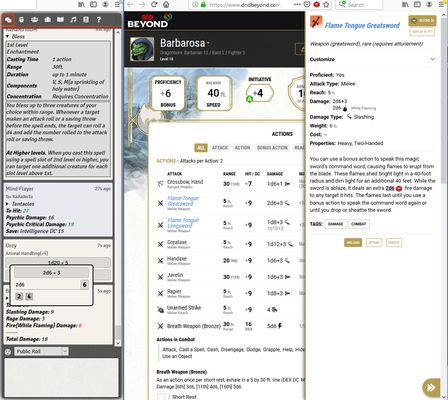Expand the Customize section chevron
Screen dimensions: 448x400
pyautogui.click(x=432, y=59)
